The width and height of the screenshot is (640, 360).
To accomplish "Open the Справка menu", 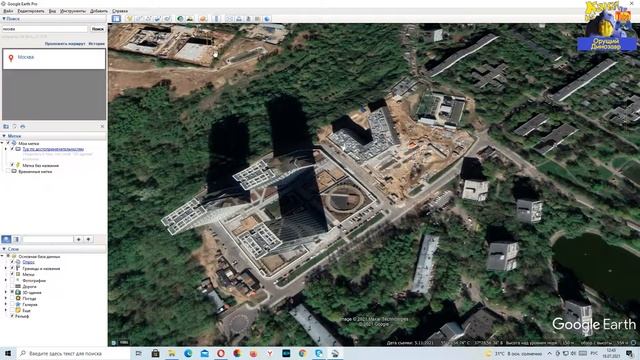I will click(x=120, y=11).
